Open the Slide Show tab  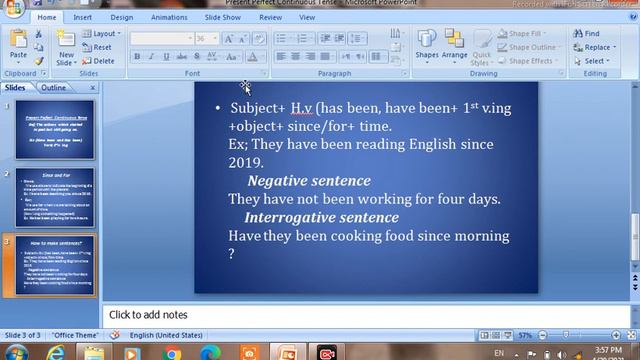[222, 18]
